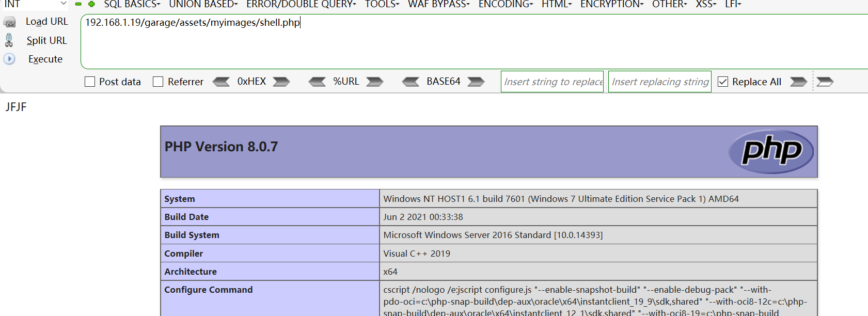
Task: Click the Execute play icon
Action: [x=9, y=59]
